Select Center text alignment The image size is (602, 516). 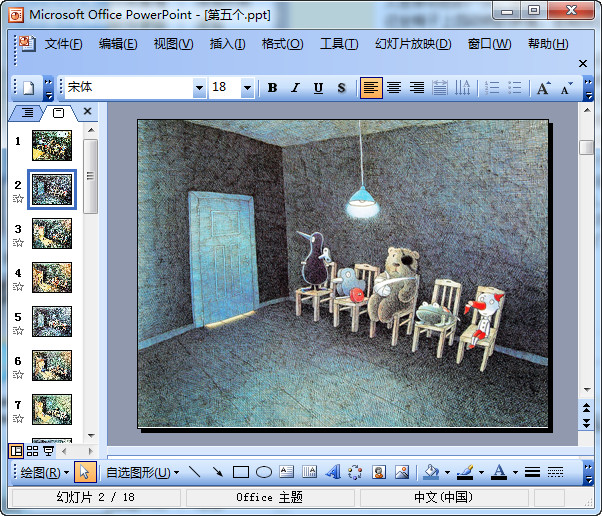pyautogui.click(x=394, y=88)
